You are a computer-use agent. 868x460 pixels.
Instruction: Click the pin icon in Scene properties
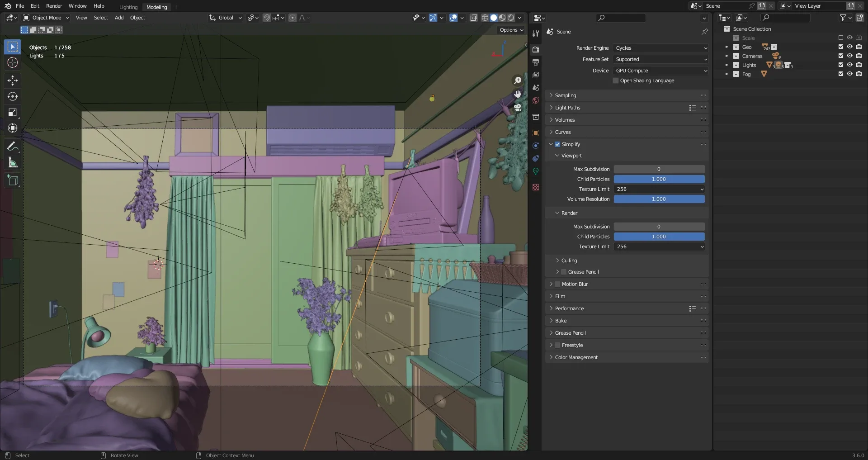pyautogui.click(x=704, y=32)
